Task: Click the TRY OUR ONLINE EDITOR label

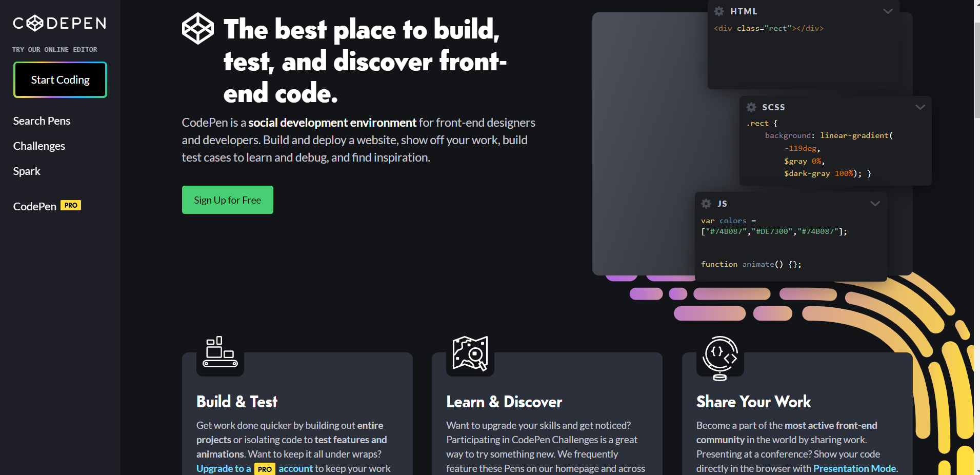Action: [55, 50]
